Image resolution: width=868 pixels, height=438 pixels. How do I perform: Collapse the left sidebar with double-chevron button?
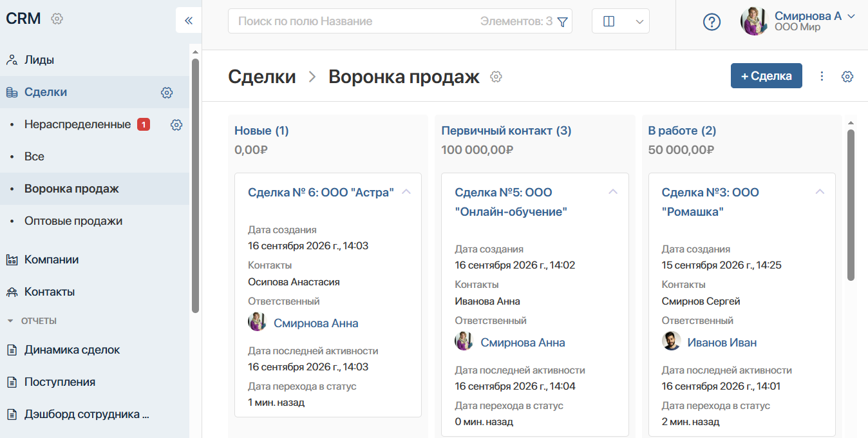(x=189, y=21)
